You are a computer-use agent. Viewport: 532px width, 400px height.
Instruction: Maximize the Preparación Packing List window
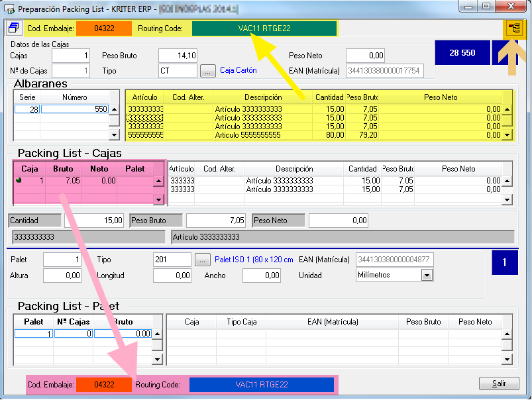(x=486, y=7)
